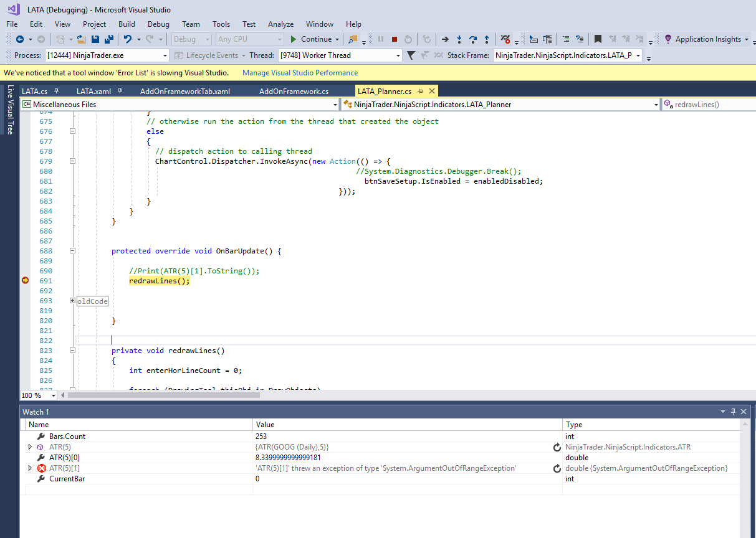
Task: Click the bookmark icon in toolbar
Action: click(598, 39)
